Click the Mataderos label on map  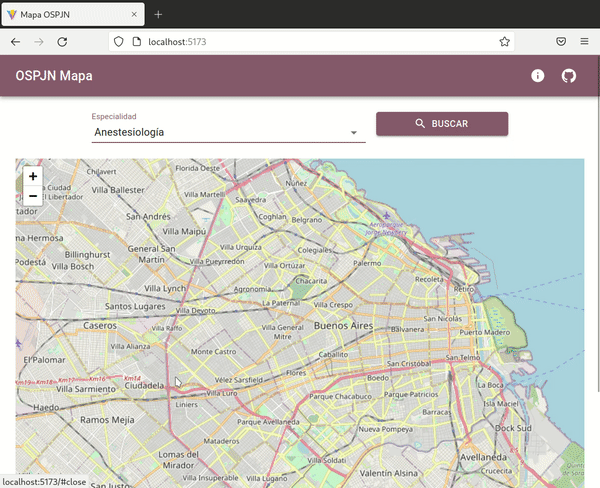[x=221, y=441]
